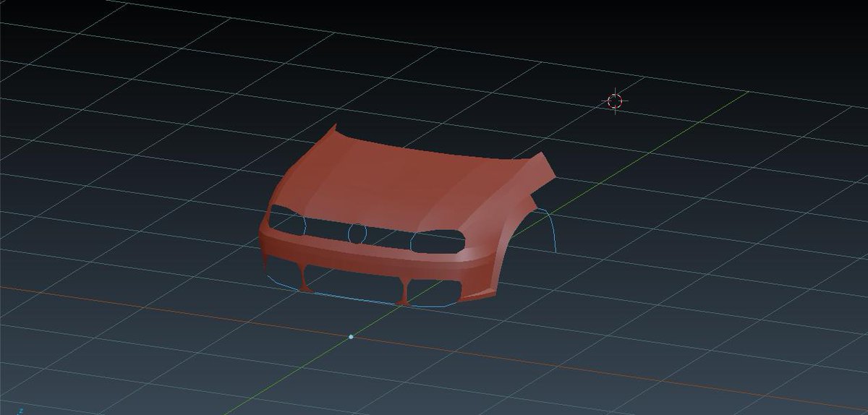The height and width of the screenshot is (415, 868).
Task: Click the red-and-white 3D cursor crosshair
Action: pyautogui.click(x=615, y=101)
